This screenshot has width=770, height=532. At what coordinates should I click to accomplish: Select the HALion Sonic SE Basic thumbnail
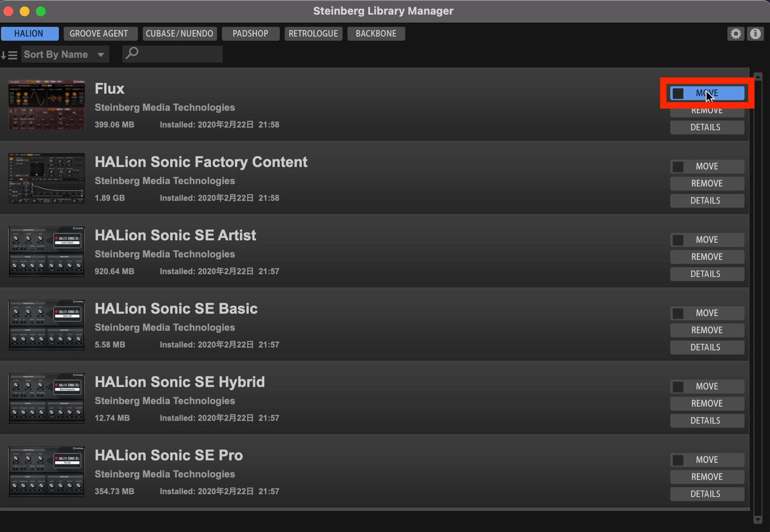(47, 325)
